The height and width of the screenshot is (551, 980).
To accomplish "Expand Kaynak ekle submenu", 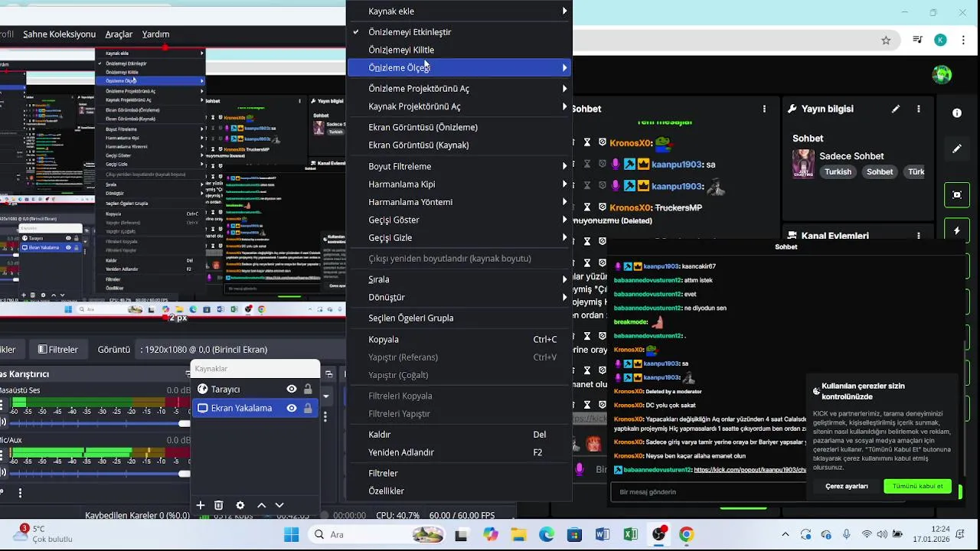I will click(460, 11).
